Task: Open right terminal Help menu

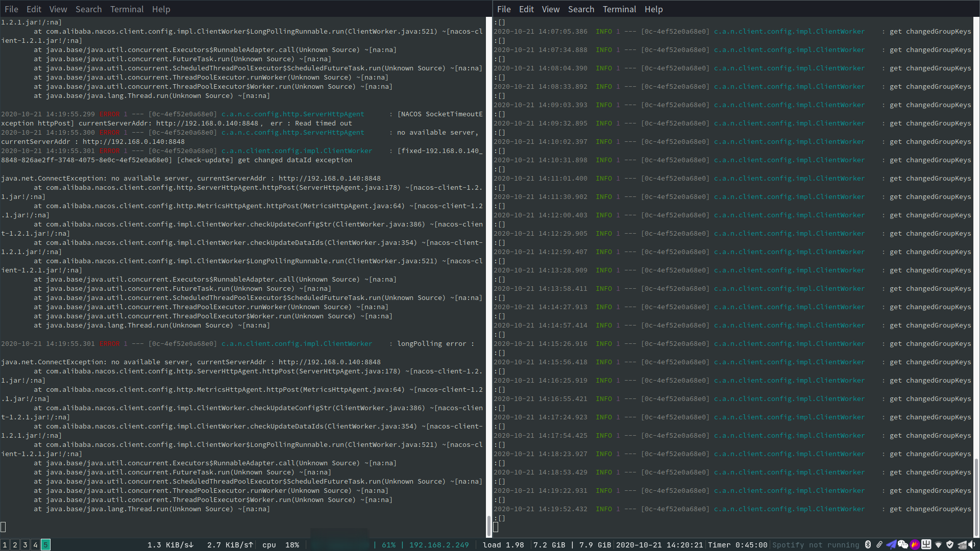Action: 653,9
